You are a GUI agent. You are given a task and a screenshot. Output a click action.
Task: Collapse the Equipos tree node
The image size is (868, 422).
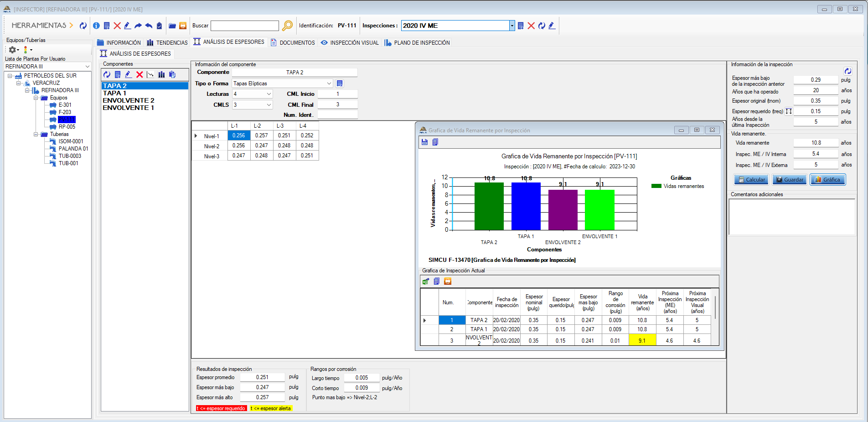click(x=36, y=98)
